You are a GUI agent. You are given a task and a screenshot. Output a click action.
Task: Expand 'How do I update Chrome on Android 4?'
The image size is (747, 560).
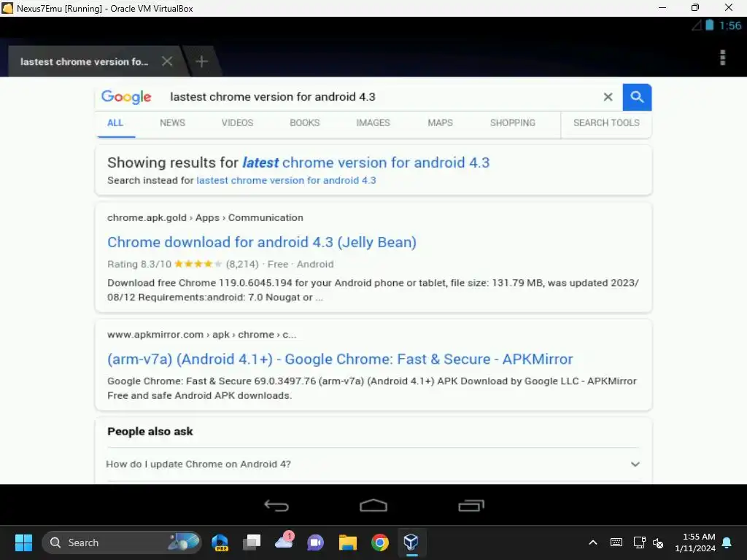click(x=373, y=464)
